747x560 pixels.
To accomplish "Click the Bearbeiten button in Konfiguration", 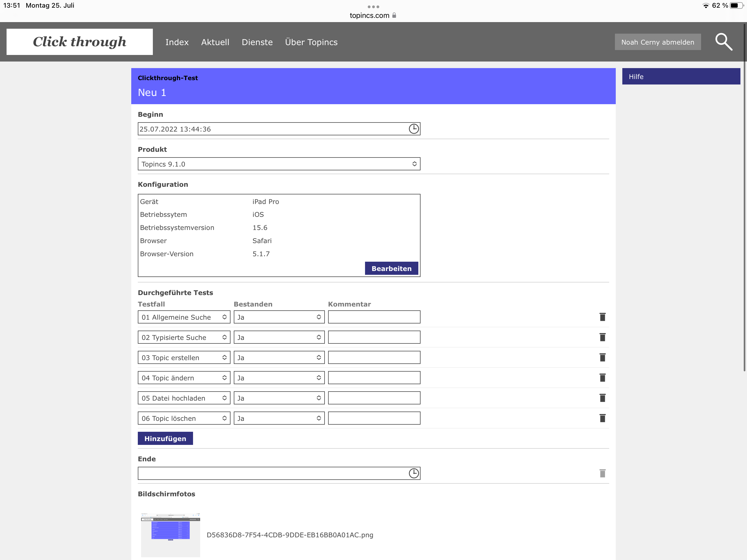I will click(391, 268).
